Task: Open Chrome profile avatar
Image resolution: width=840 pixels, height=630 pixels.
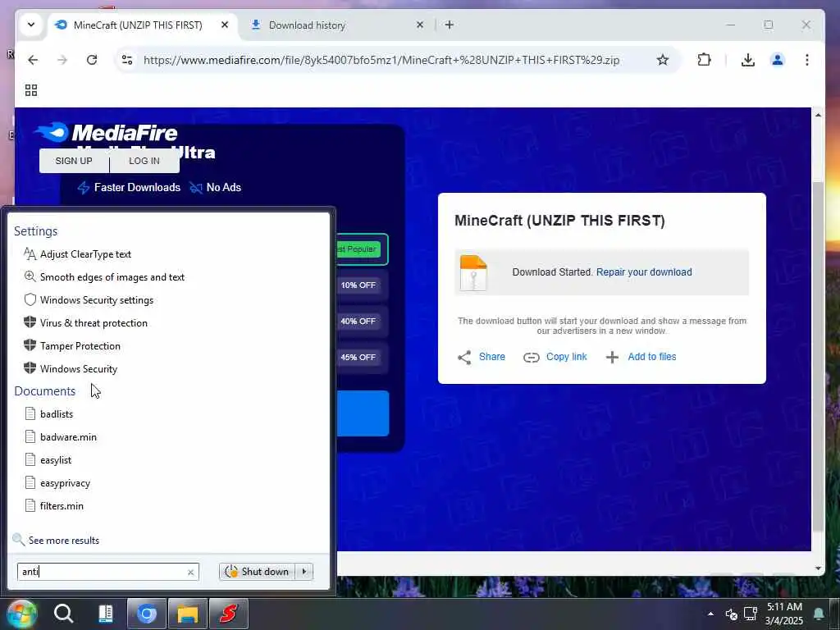Action: 778,60
